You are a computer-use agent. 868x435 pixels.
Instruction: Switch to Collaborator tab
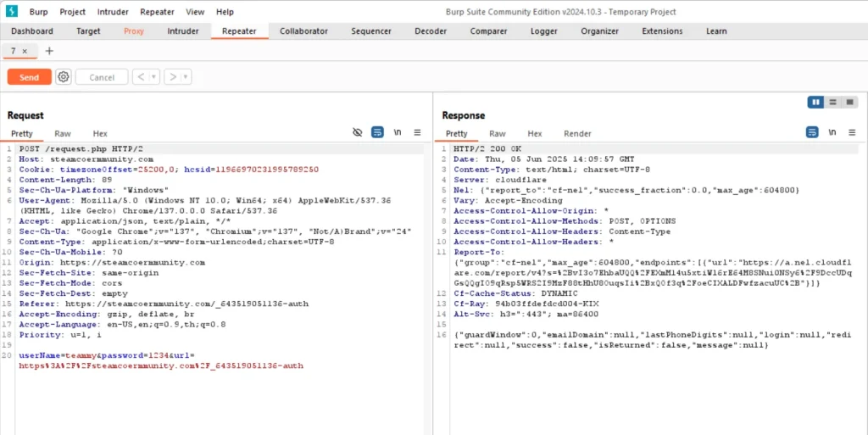point(304,31)
